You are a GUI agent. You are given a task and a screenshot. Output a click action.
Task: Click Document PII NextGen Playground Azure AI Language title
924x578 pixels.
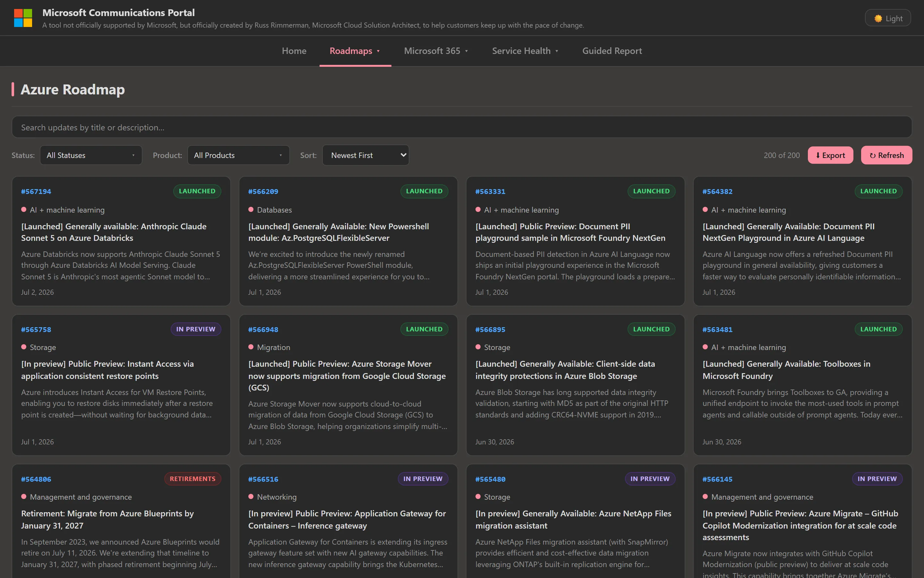(x=789, y=232)
